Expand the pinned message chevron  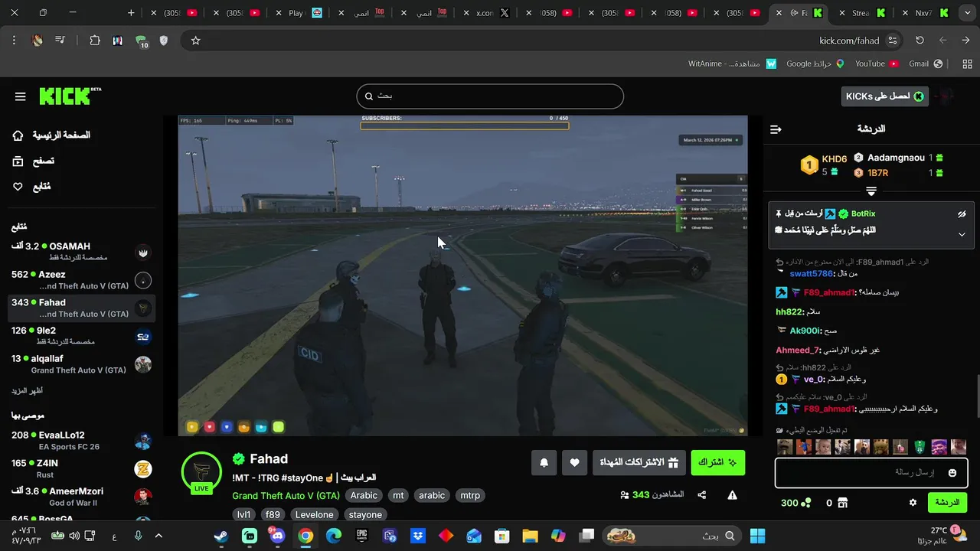(x=962, y=235)
